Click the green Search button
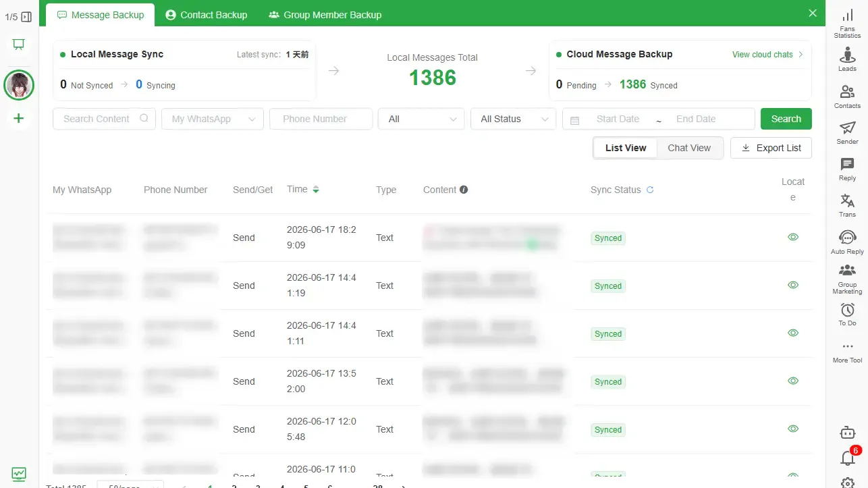 [x=786, y=119]
